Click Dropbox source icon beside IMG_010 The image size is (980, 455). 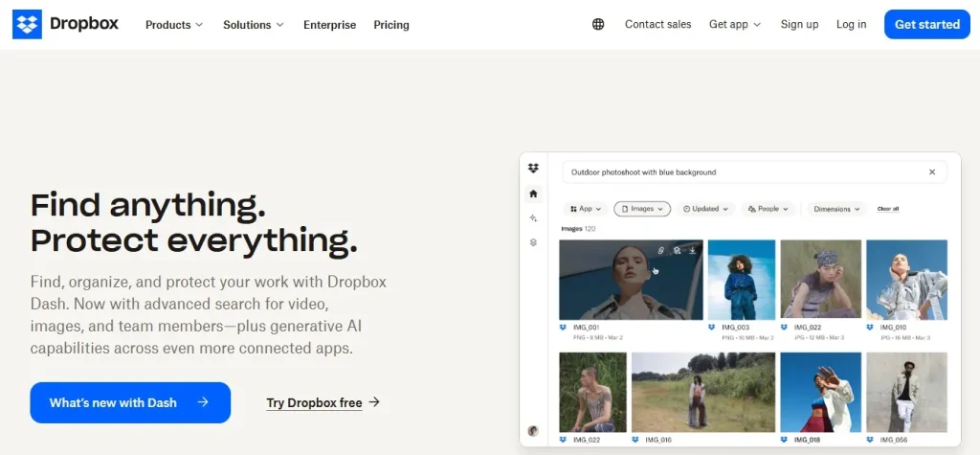point(871,328)
